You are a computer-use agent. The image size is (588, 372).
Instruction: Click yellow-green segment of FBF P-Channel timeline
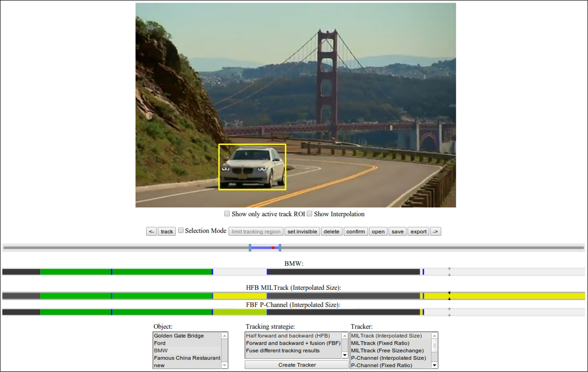[240, 312]
